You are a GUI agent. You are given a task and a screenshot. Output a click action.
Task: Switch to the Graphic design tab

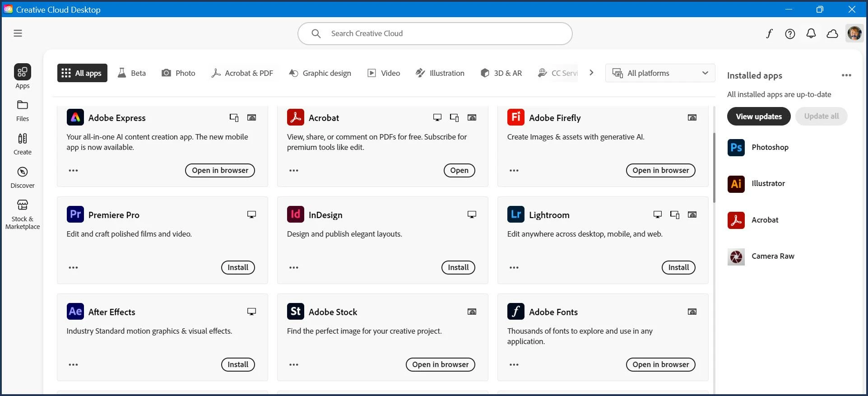pyautogui.click(x=320, y=73)
